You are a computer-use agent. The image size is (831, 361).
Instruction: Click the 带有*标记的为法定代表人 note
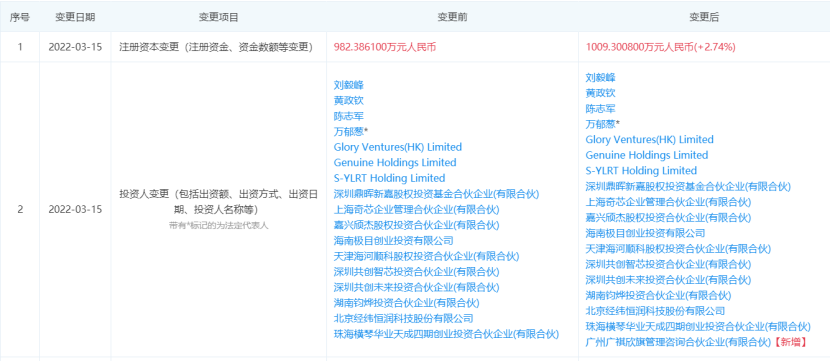tap(218, 225)
